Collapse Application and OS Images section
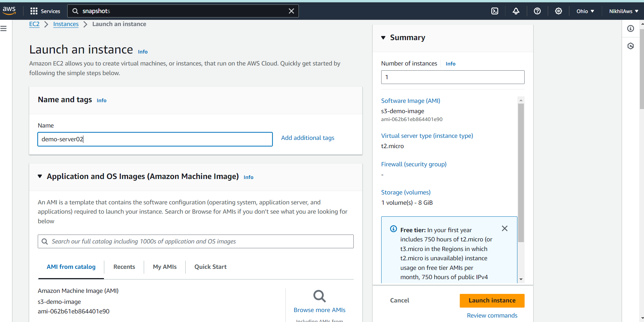This screenshot has height=322, width=644. coord(40,176)
